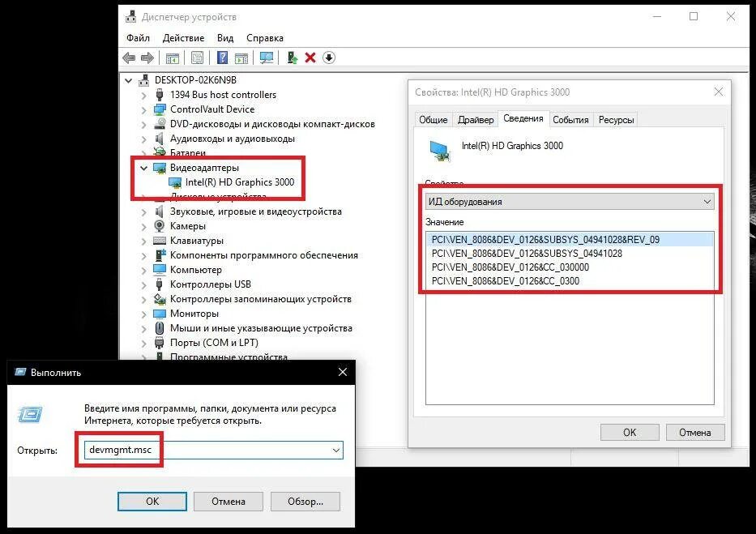Open the Properties toolbar icon

[197, 58]
